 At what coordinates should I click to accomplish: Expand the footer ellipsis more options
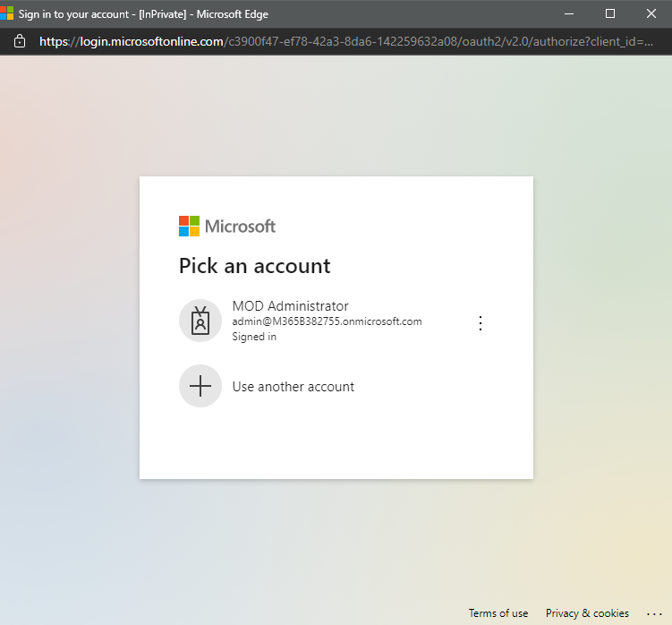(x=653, y=613)
